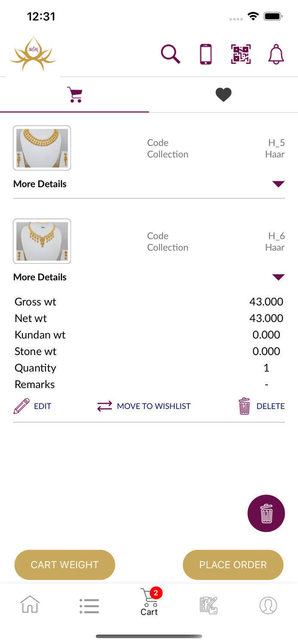Screen dimensions: 298x644
Task: Open the QR code scanner icon
Action: 241,54
